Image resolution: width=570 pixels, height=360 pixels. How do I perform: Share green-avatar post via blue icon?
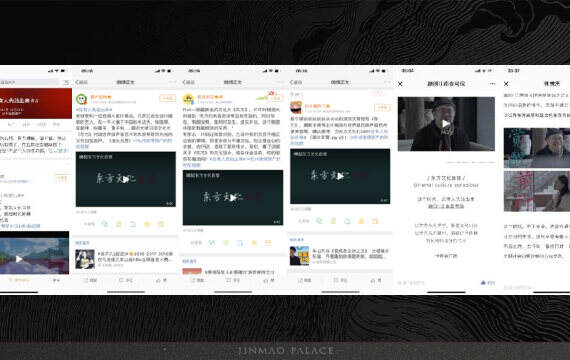133,224
